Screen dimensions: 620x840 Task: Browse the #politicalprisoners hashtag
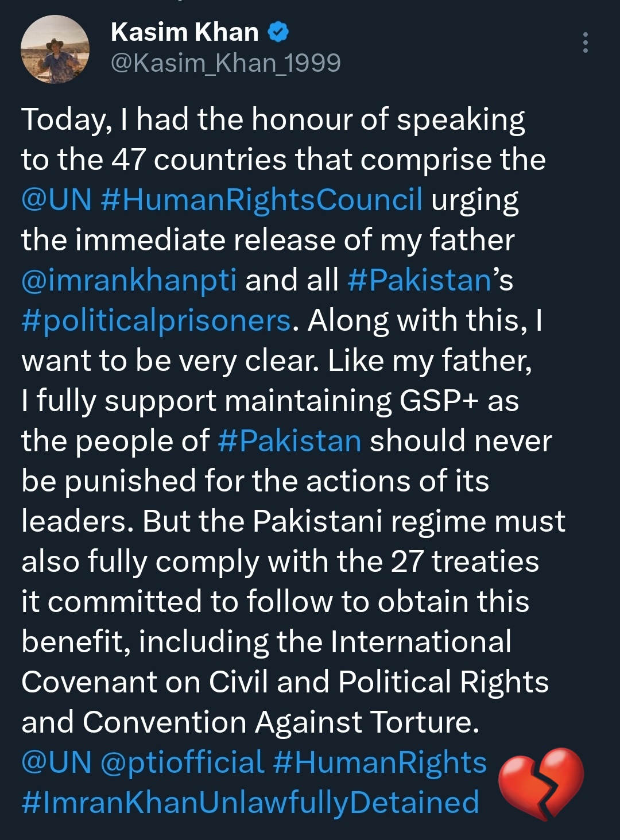[x=156, y=320]
